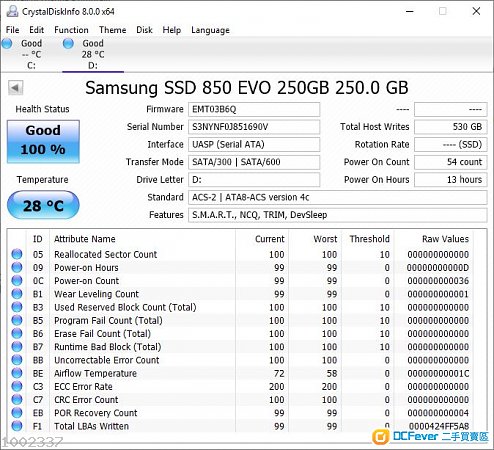The width and height of the screenshot is (494, 450).
Task: Select the Total LBAs Written row name
Action: click(x=91, y=426)
